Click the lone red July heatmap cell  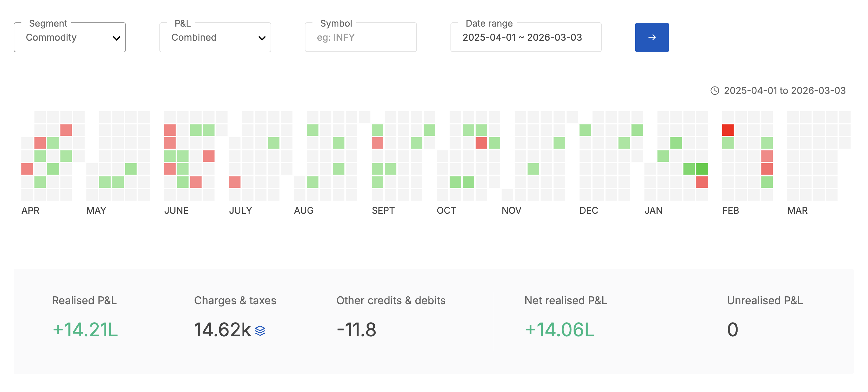[x=235, y=182]
